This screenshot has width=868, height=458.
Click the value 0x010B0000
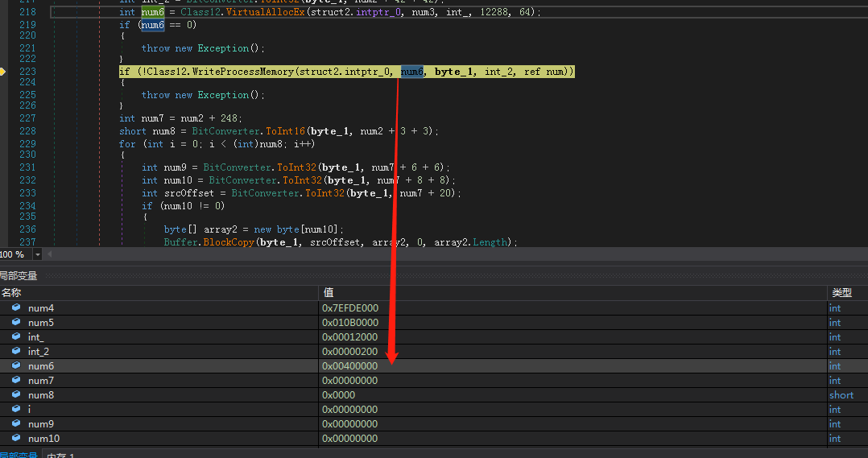pyautogui.click(x=349, y=323)
